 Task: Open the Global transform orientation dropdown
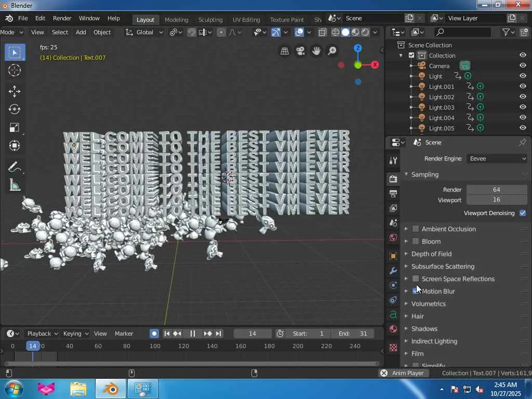144,32
